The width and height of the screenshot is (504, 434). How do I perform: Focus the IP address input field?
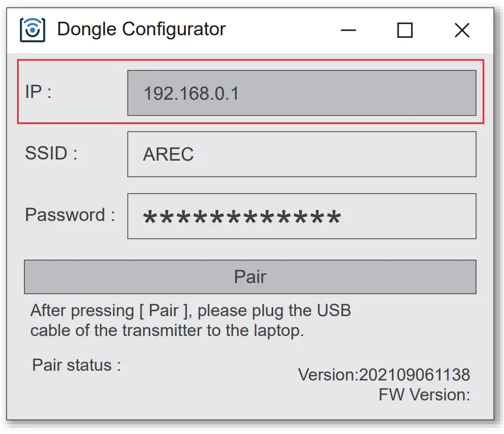[x=301, y=93]
